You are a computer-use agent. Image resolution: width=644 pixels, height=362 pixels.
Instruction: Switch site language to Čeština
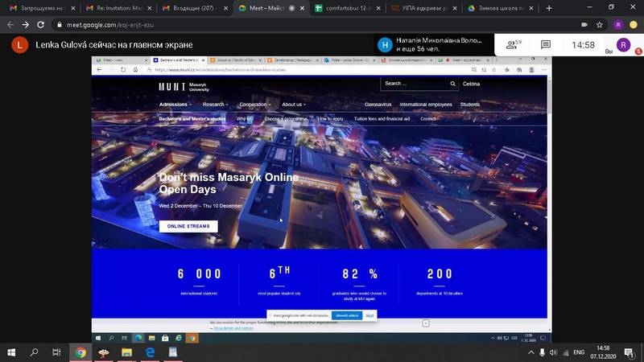pos(471,84)
